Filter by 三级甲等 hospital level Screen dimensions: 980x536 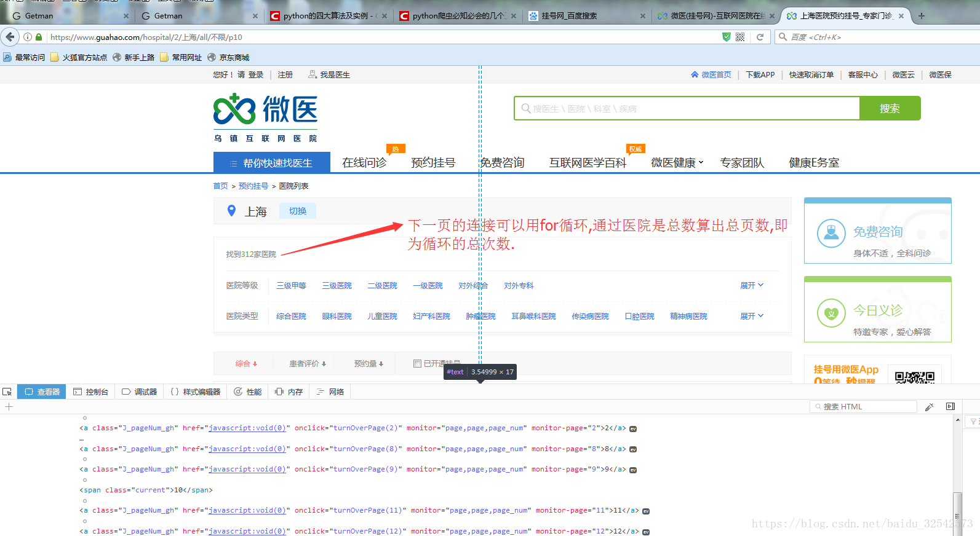[x=291, y=285]
